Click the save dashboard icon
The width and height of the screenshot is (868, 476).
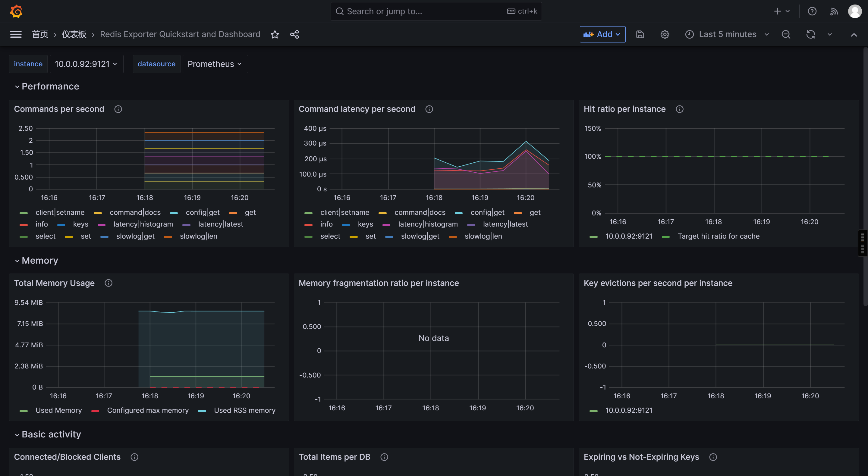(x=640, y=34)
